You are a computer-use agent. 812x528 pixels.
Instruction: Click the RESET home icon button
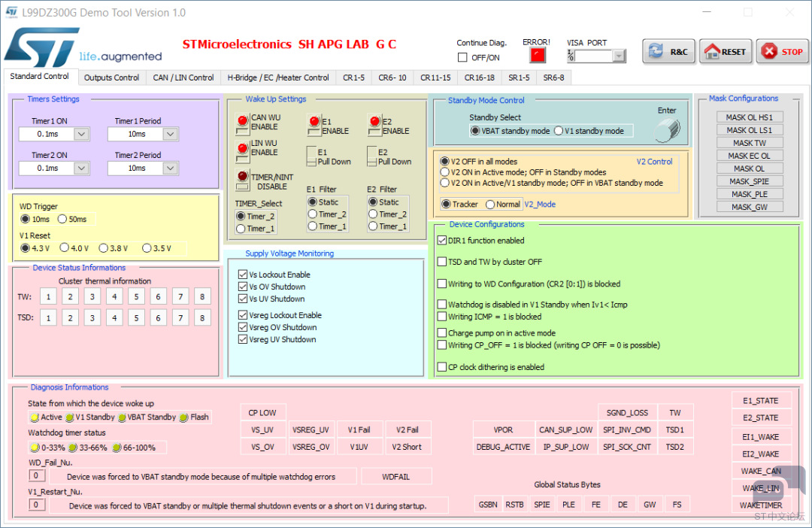[x=726, y=51]
